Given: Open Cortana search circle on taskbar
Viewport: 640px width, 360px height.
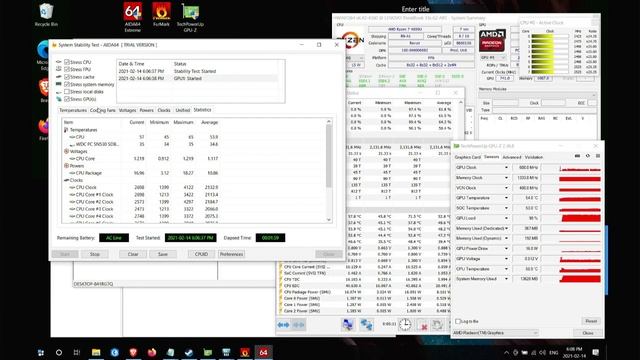Looking at the screenshot, I should (59, 352).
